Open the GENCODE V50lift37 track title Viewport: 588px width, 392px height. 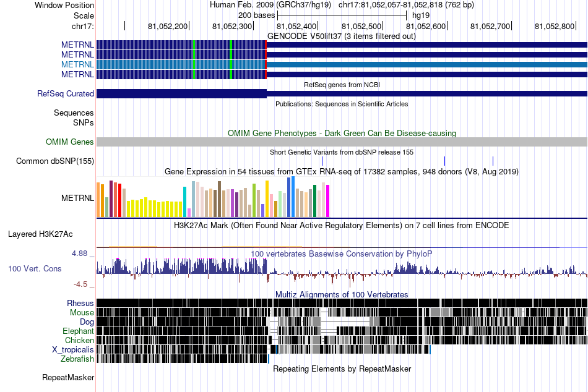(x=341, y=36)
